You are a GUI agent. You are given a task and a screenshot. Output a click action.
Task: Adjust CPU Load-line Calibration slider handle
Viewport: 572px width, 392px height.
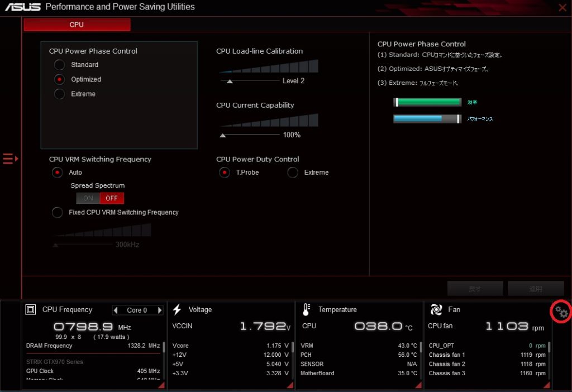pos(230,82)
